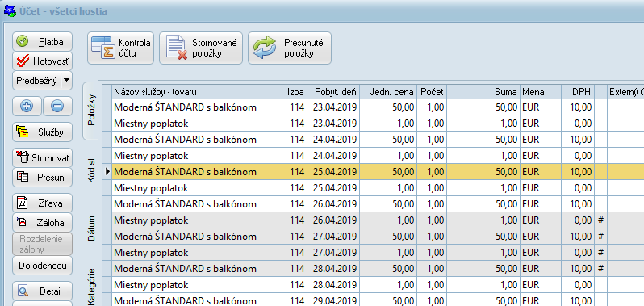Click the Do odchodu button

coord(42,266)
